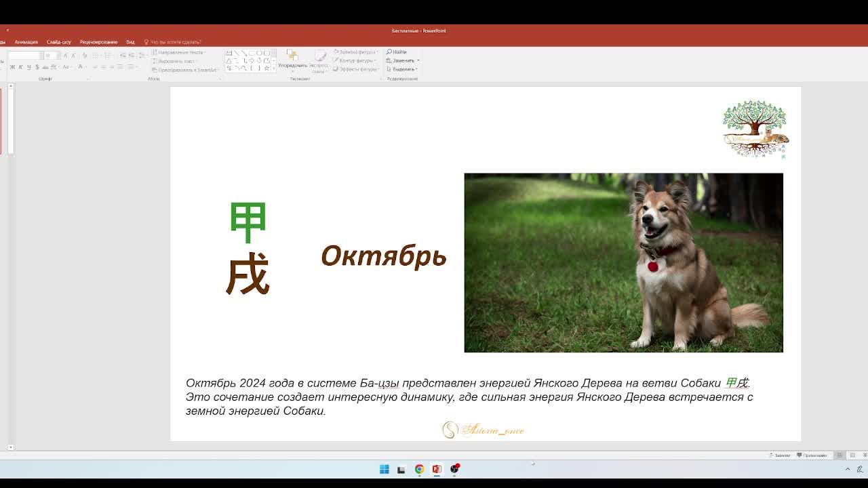Select the Октябрь title text
Screen dimensions: 868x488
pyautogui.click(x=383, y=256)
